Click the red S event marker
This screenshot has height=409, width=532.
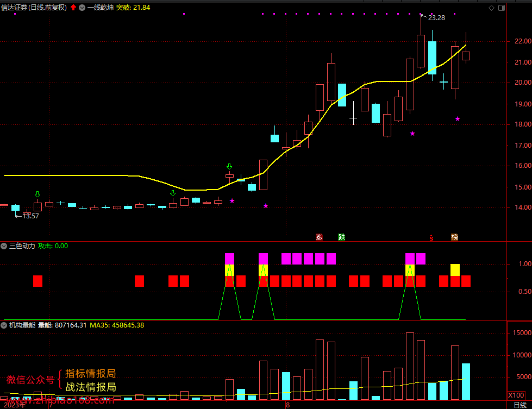431,238
